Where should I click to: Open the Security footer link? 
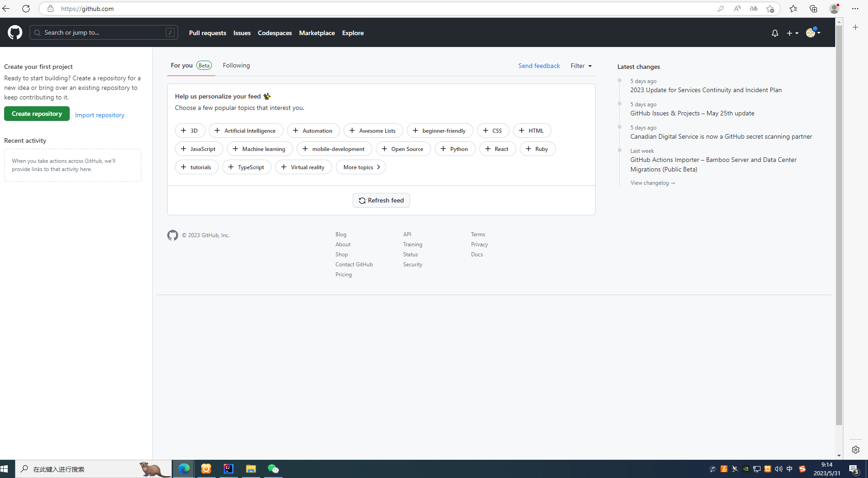(413, 265)
